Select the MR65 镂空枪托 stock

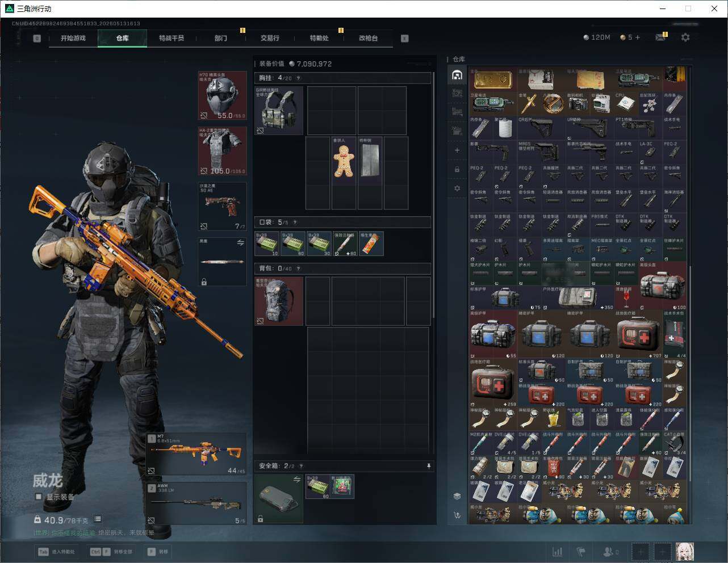point(541,152)
